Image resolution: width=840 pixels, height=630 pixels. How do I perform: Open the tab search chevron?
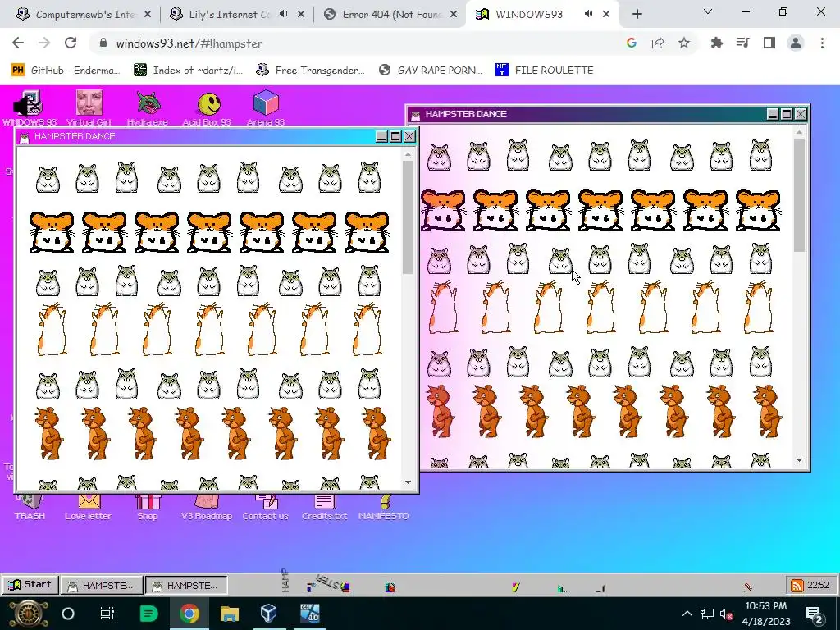tap(708, 11)
